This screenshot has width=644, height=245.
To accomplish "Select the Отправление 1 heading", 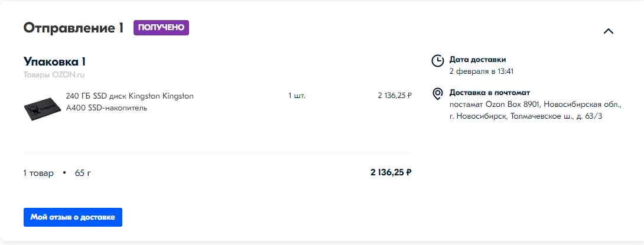I will coord(73,28).
